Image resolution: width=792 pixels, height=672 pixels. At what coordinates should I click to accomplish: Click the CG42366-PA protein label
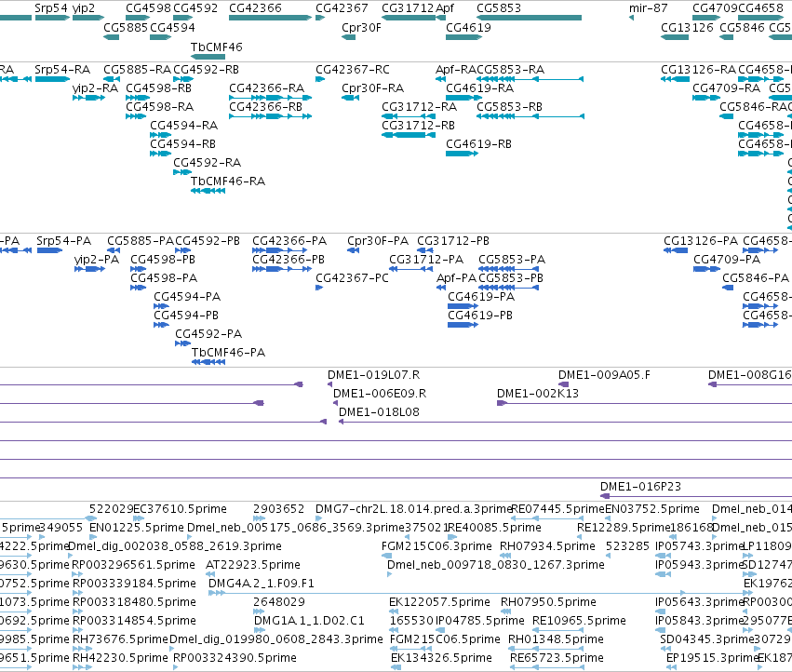289,241
